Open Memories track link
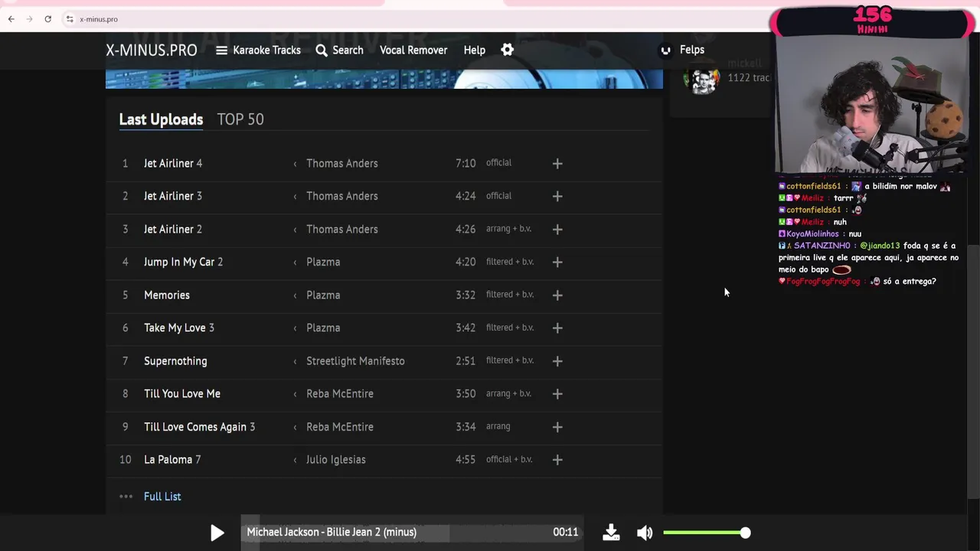Screen dimensions: 980x551 (x=167, y=295)
